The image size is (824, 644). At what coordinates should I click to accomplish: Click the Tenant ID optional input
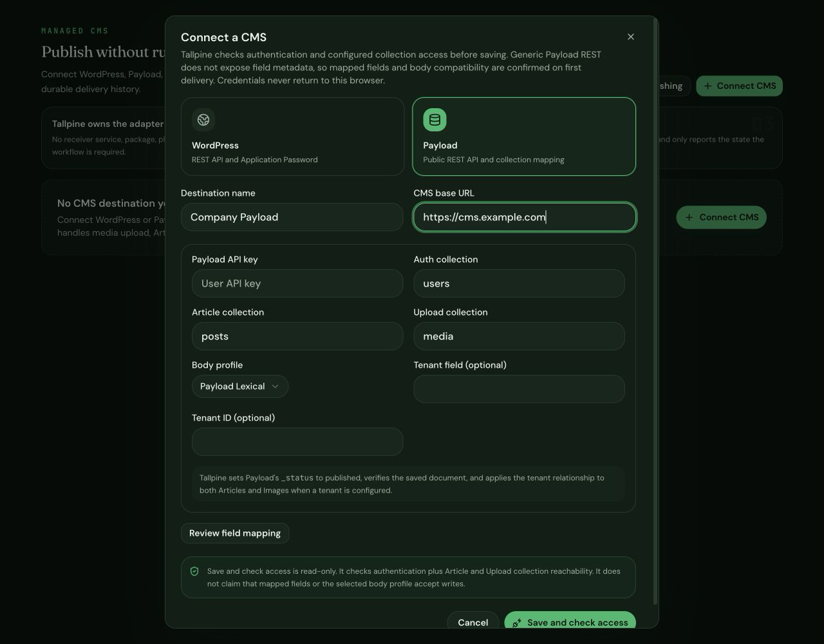coord(297,442)
